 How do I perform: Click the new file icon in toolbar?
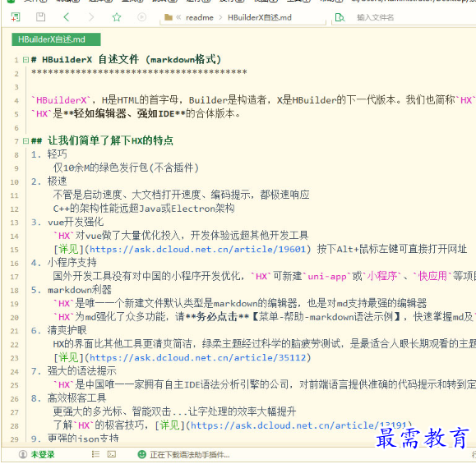(16, 17)
